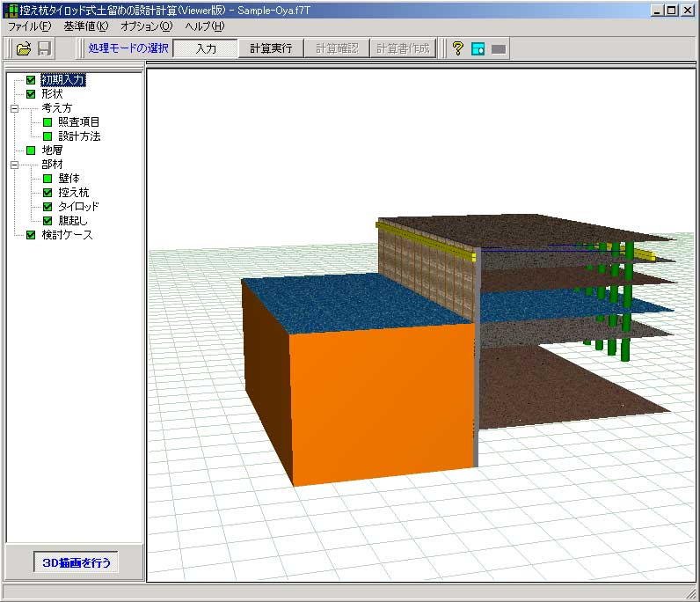
Task: Click the orange excavation block in 3D view
Action: (x=382, y=402)
